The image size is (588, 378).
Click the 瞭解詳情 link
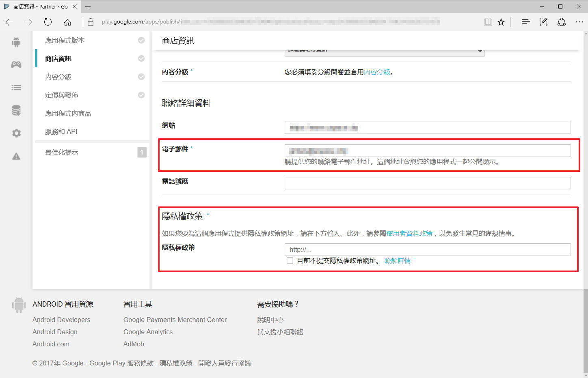click(398, 261)
